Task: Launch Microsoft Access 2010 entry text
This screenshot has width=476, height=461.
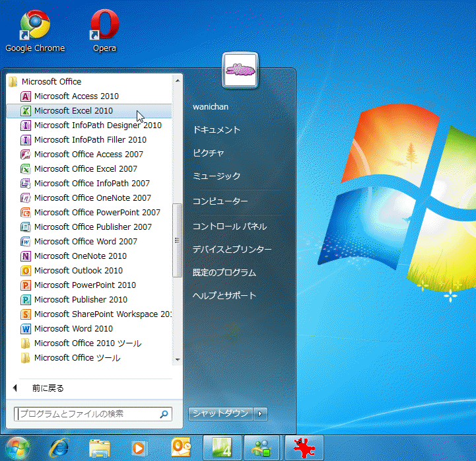Action: click(x=77, y=96)
